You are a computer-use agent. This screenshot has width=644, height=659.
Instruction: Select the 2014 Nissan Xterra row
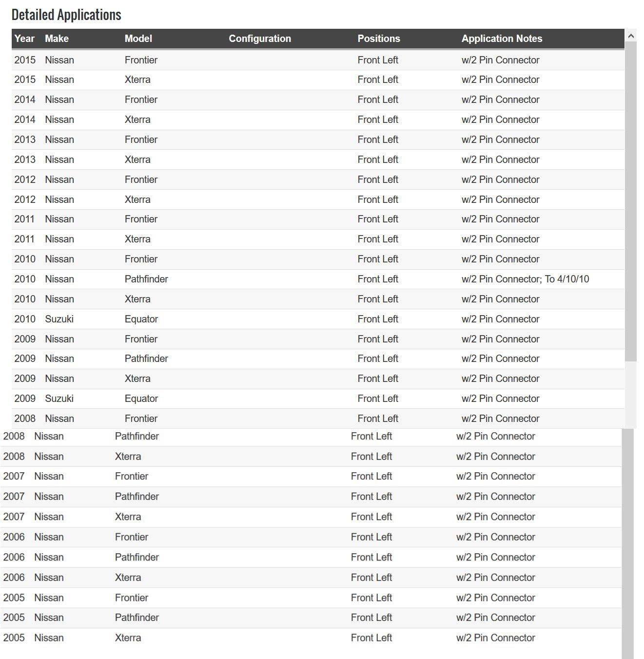pos(318,120)
